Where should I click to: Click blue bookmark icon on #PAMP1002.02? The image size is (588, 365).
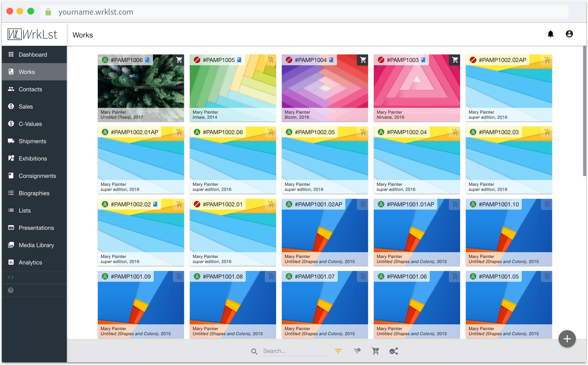point(155,204)
